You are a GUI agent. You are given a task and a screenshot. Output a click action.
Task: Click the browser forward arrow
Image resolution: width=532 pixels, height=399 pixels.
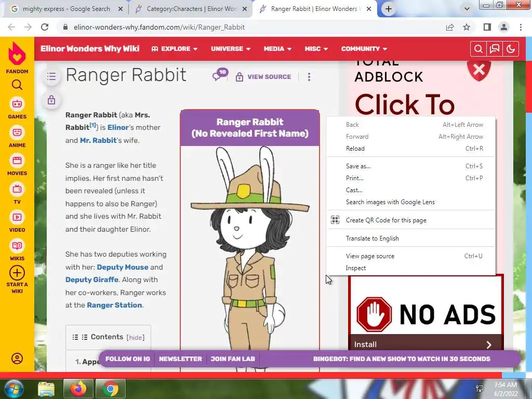[28, 27]
